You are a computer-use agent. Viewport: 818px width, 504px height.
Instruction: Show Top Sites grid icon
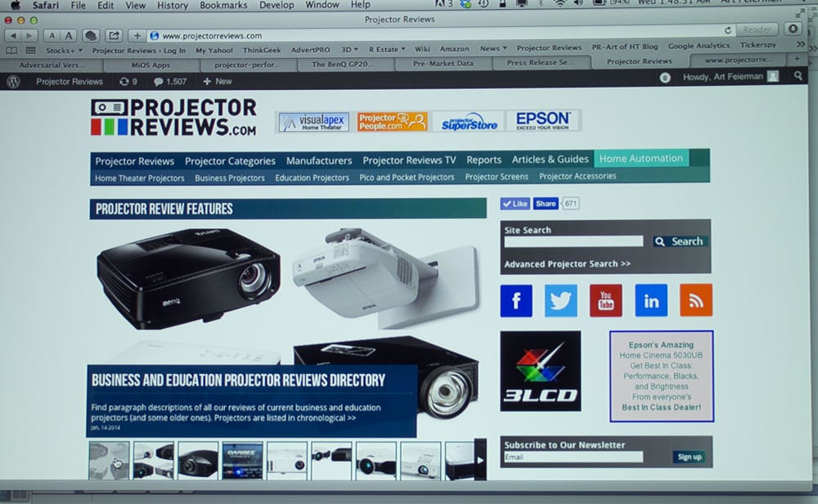tap(31, 51)
